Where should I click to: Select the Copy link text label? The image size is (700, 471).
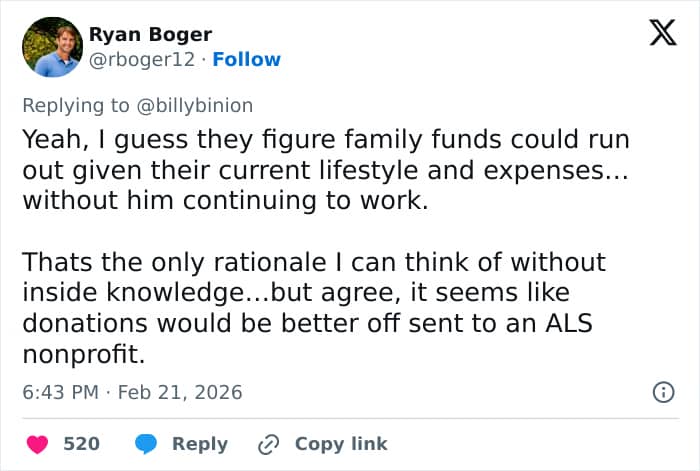[x=340, y=443]
